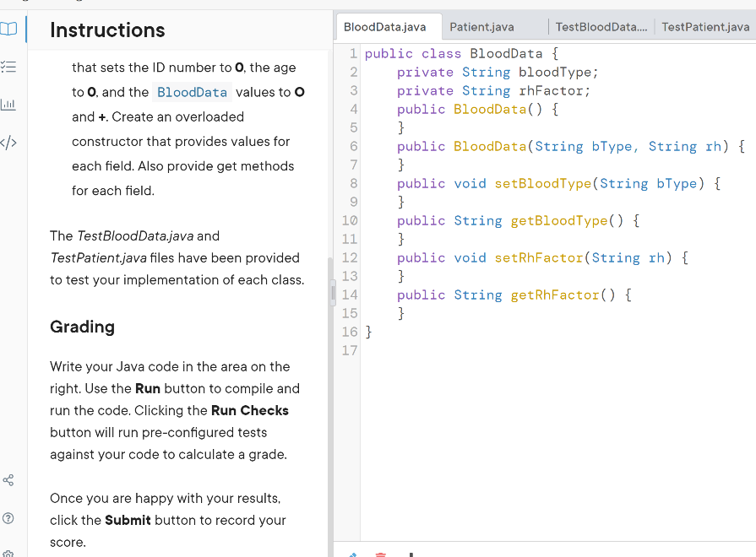
Task: Open the TestPatient.java tab
Action: 705,28
